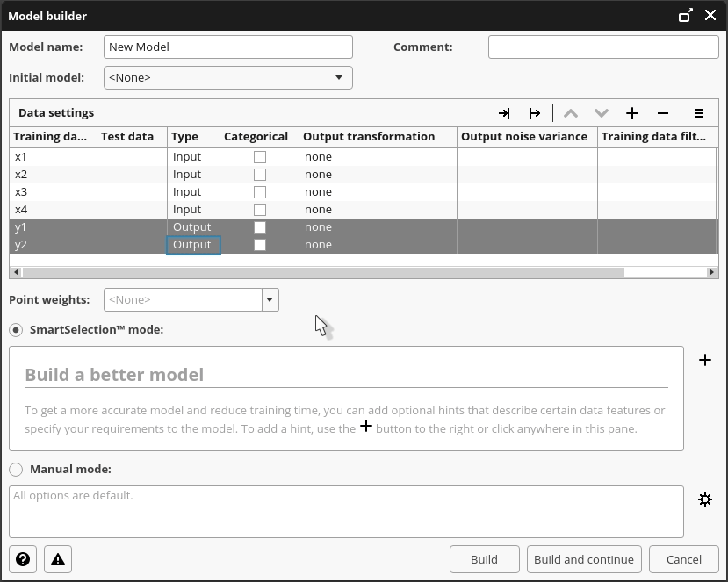Open help with the question mark icon

(x=23, y=559)
